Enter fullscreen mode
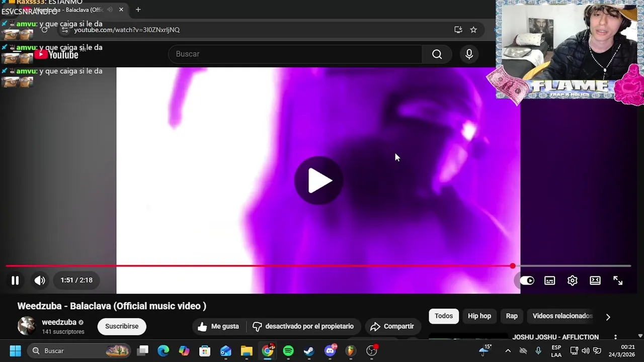The height and width of the screenshot is (362, 644). 618,281
